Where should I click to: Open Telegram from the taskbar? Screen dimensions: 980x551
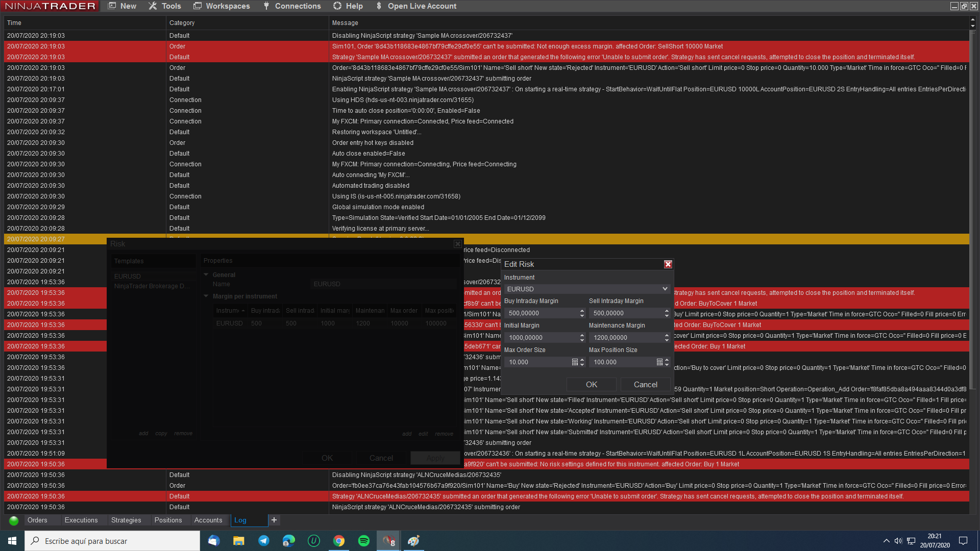click(x=264, y=541)
